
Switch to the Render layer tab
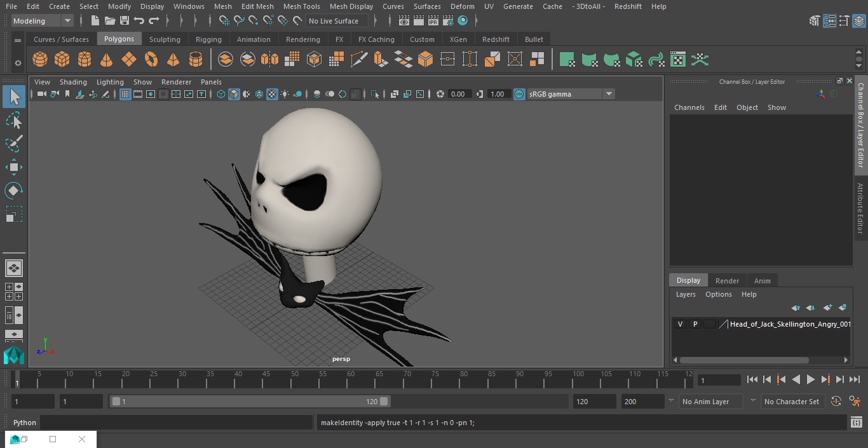click(727, 281)
